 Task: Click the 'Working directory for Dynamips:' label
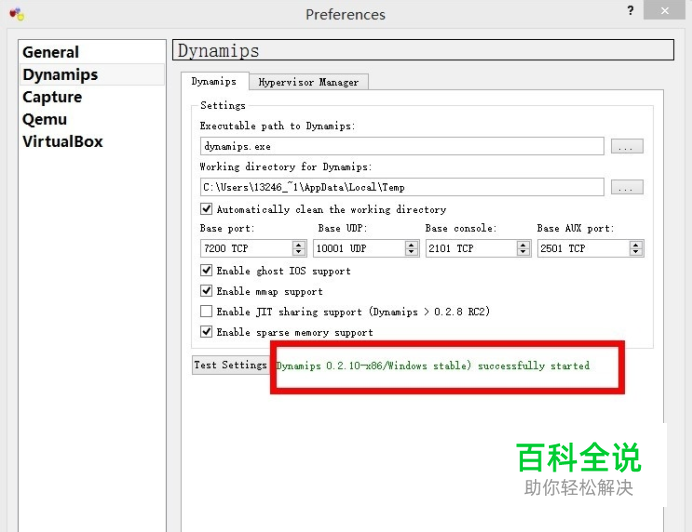click(286, 167)
